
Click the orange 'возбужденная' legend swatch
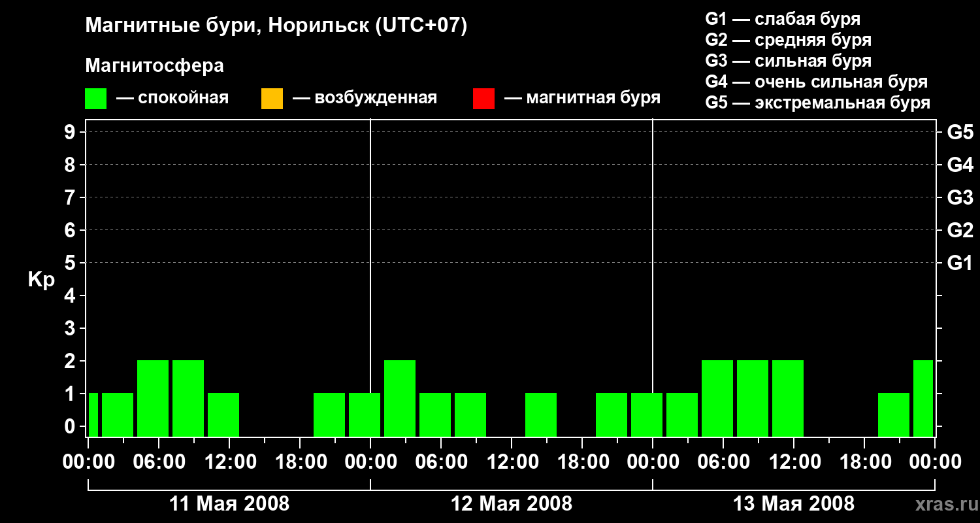tap(272, 99)
